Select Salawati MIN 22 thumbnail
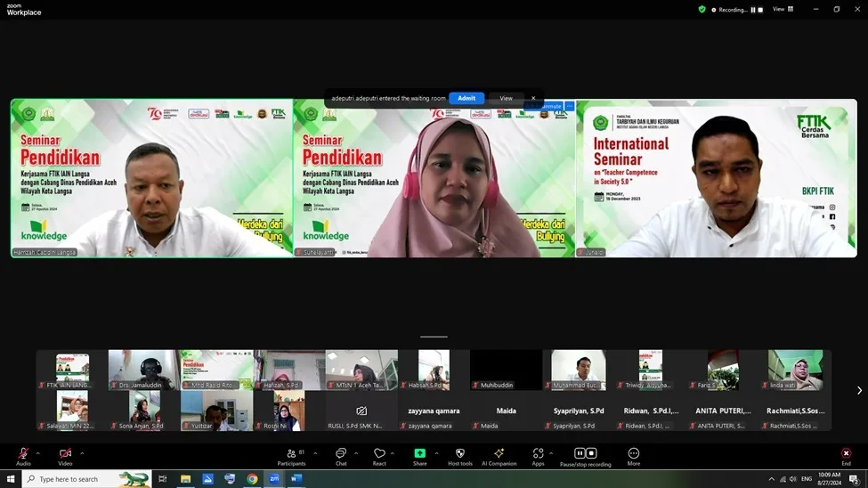This screenshot has height=488, width=868. coord(72,411)
